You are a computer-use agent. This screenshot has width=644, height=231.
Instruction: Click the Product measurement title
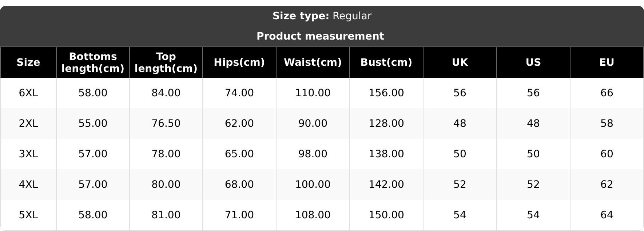point(320,36)
